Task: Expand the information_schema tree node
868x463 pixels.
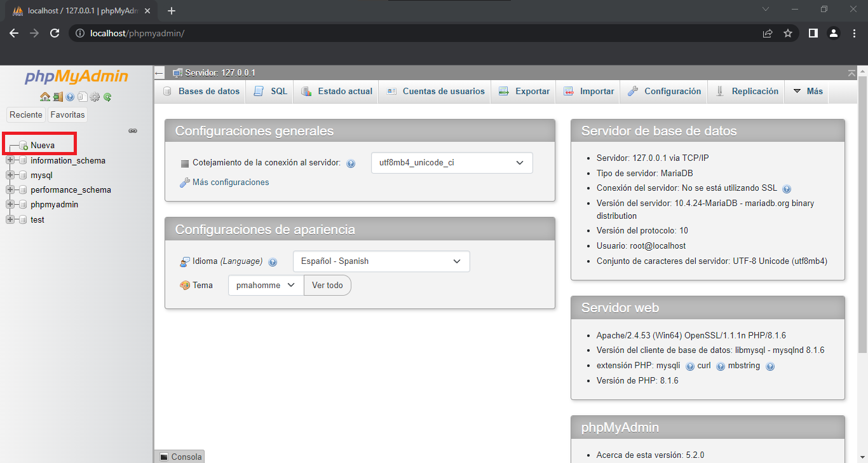Action: coord(10,160)
